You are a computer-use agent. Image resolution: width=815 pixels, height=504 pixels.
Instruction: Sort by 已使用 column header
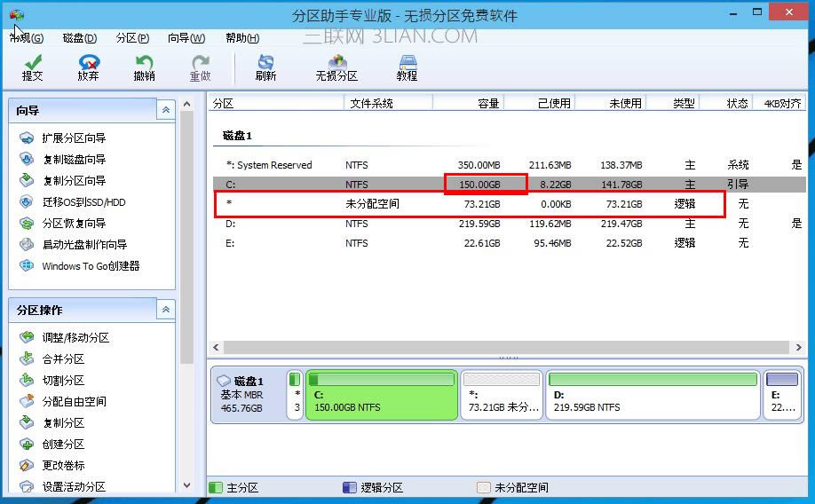pyautogui.click(x=540, y=104)
